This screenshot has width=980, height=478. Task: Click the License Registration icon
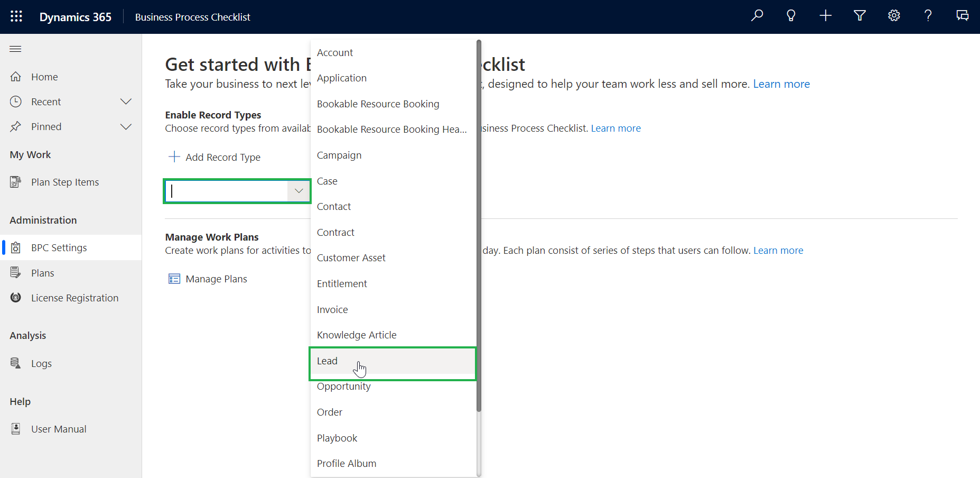16,298
